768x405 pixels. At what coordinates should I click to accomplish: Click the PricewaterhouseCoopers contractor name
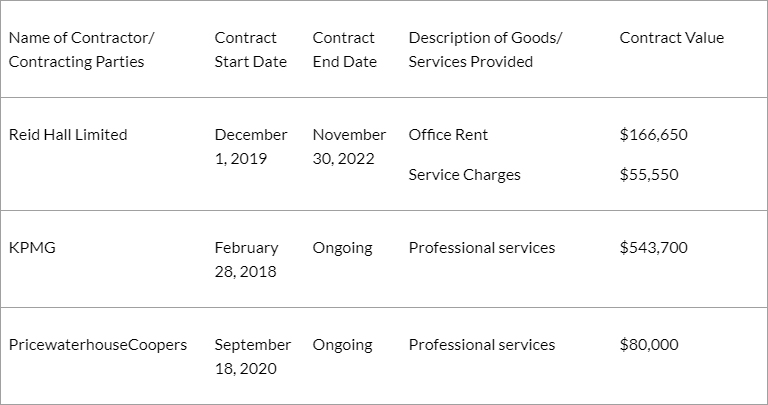98,345
